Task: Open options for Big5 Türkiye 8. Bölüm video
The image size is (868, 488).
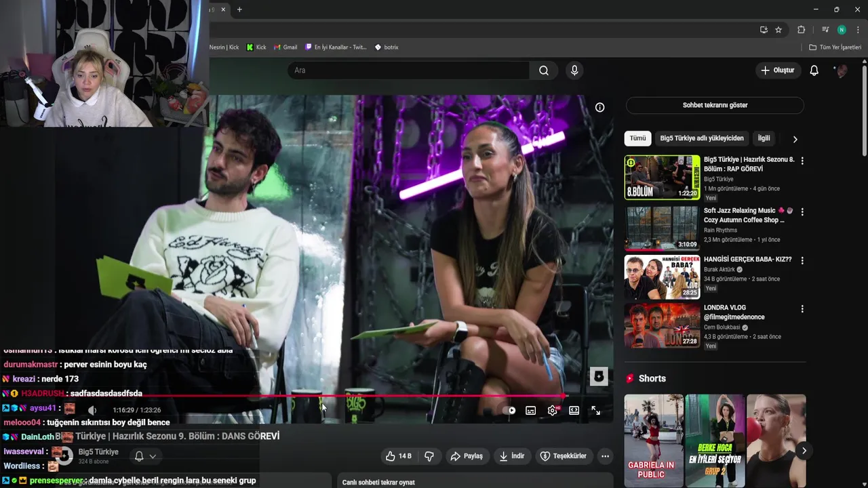Action: (x=802, y=161)
